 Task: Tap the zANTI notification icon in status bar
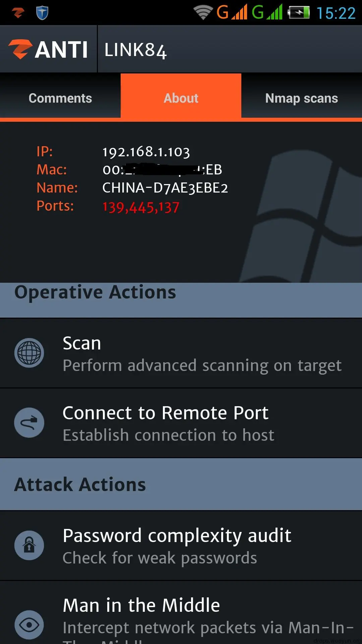(18, 13)
